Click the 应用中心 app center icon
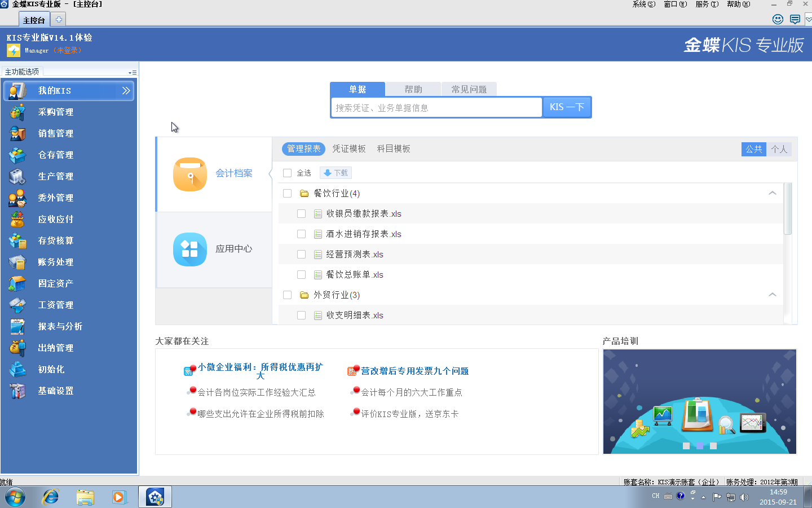812x508 pixels. [190, 249]
